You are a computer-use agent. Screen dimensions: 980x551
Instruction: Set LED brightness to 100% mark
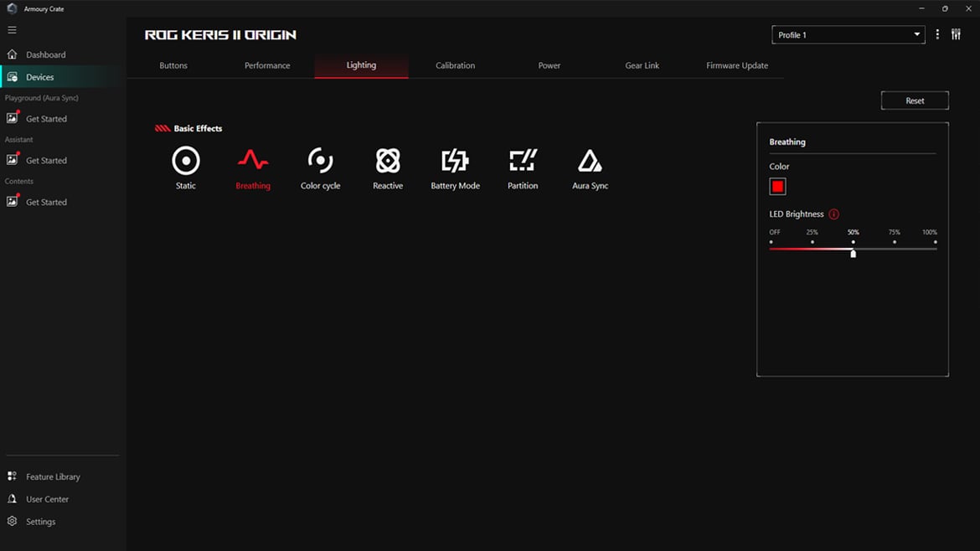point(936,242)
